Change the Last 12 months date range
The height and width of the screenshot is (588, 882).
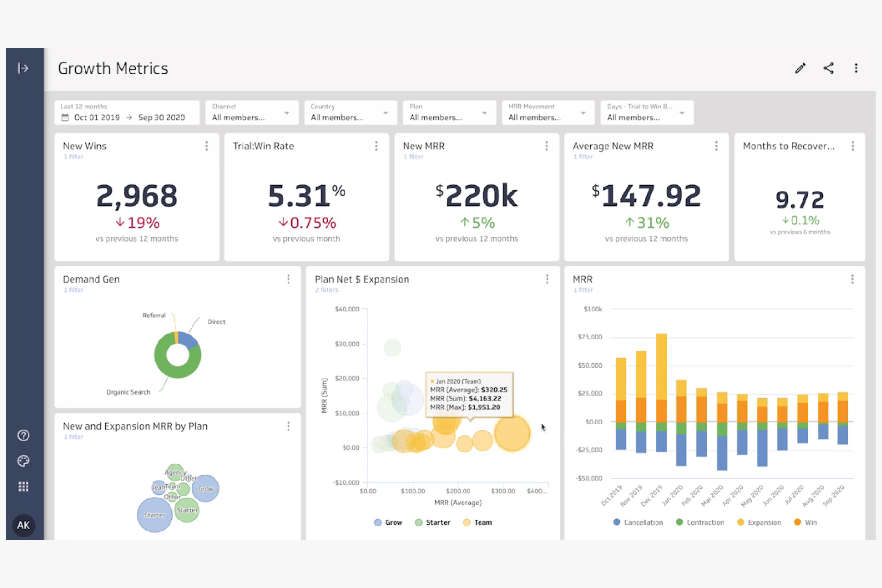tap(127, 113)
